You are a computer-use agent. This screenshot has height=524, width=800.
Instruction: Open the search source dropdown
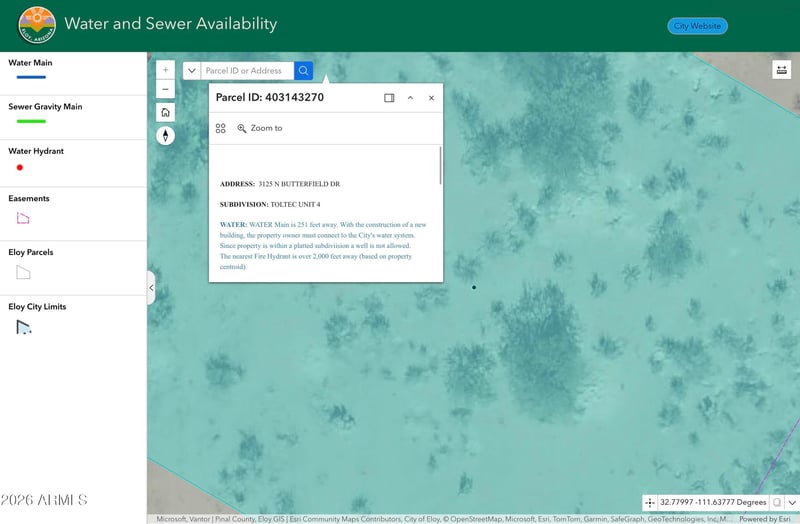click(191, 71)
